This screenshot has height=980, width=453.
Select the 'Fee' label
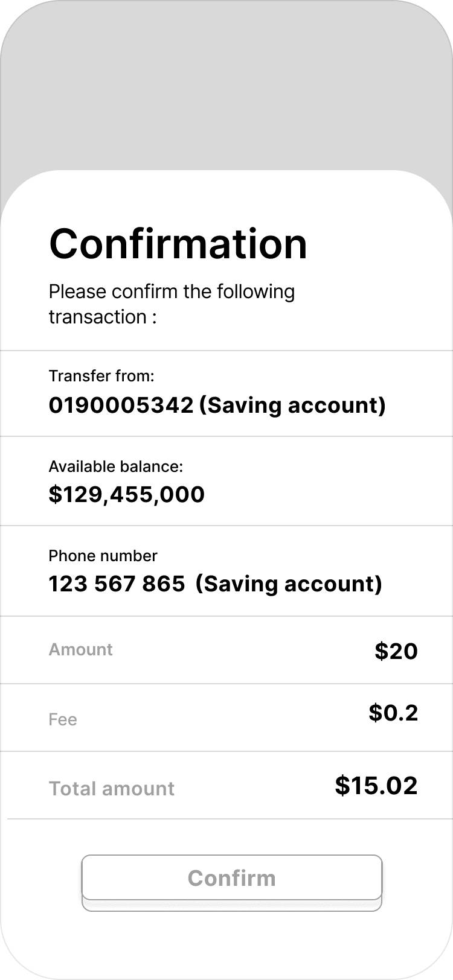click(63, 719)
